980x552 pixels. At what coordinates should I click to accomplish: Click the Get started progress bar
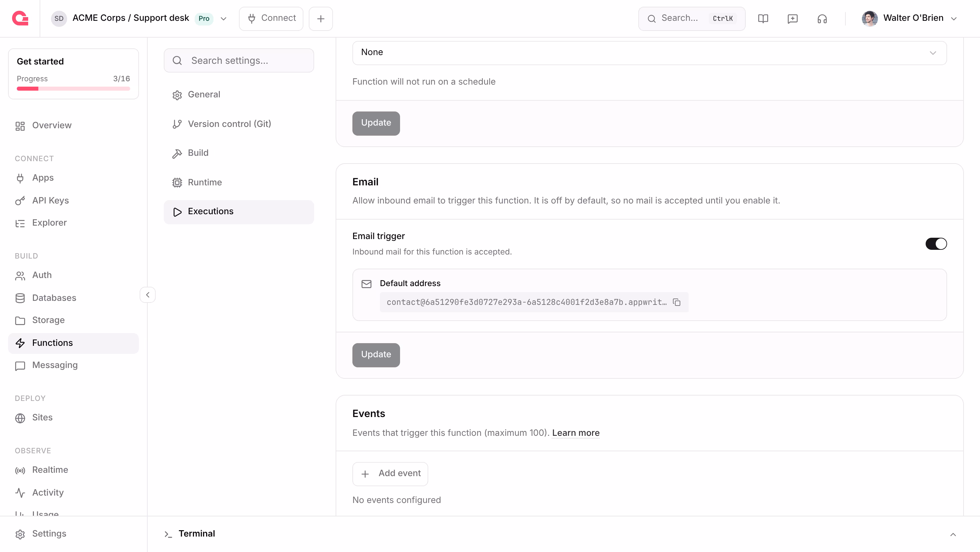pyautogui.click(x=73, y=89)
